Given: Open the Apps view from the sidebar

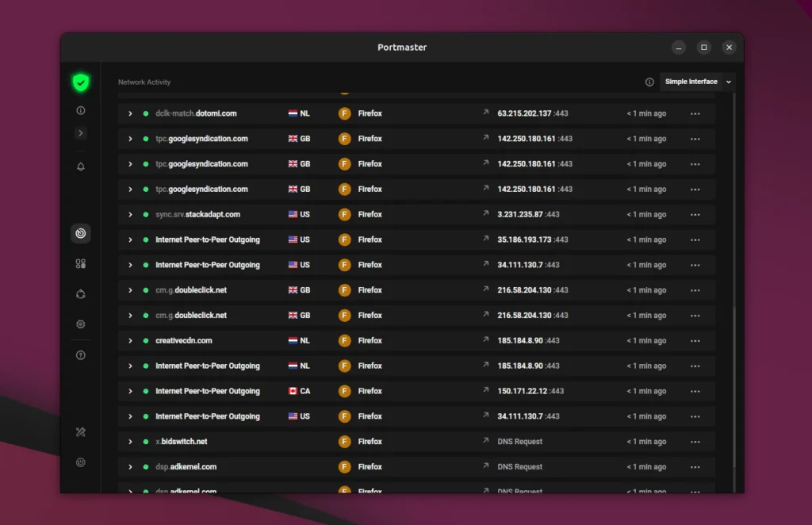Looking at the screenshot, I should point(80,263).
